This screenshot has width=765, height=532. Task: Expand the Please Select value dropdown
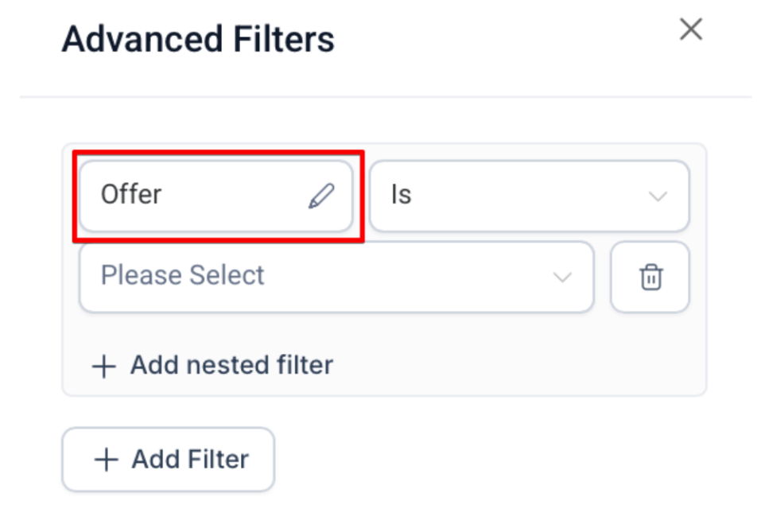coord(336,277)
